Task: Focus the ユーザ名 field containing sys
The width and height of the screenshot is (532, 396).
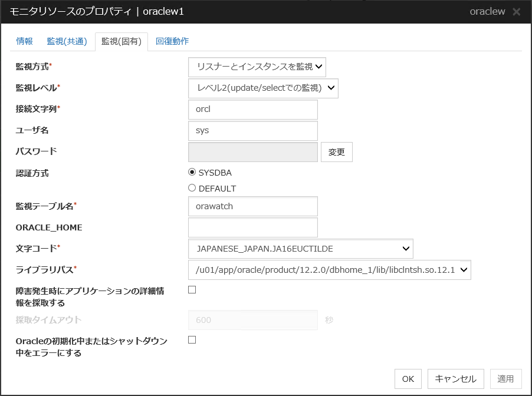Action: [252, 131]
